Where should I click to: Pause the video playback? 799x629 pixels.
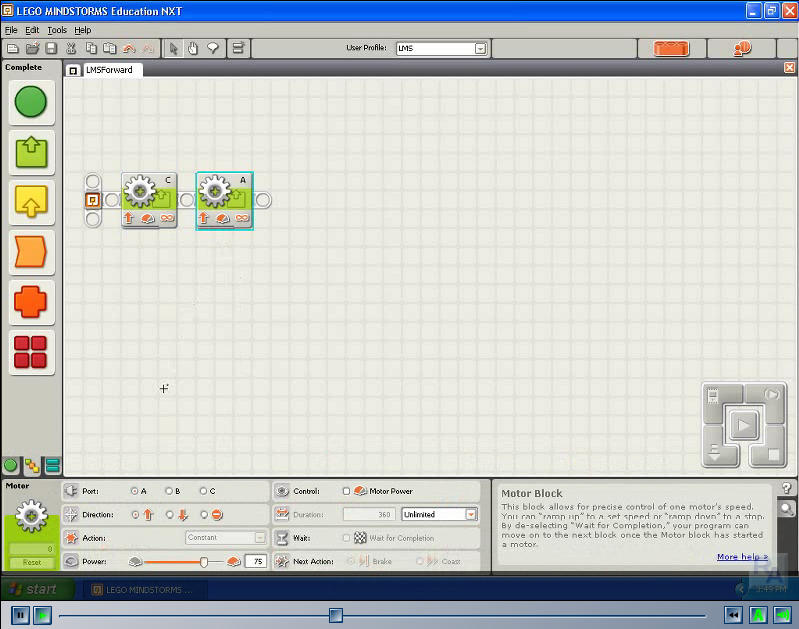click(20, 615)
